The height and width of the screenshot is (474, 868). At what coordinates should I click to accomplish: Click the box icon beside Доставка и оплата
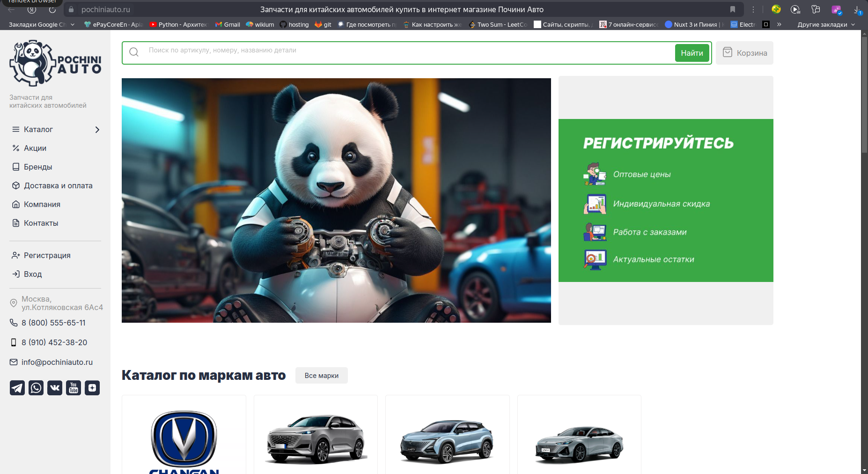16,185
